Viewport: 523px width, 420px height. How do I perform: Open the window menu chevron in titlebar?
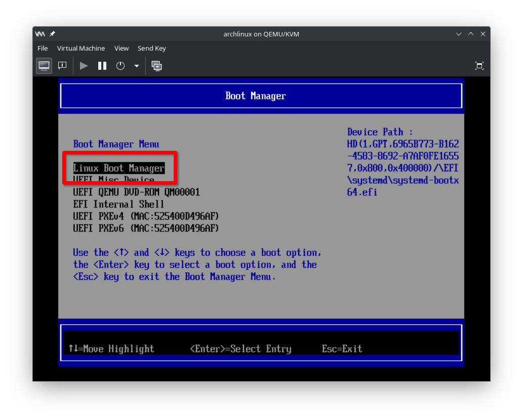458,34
